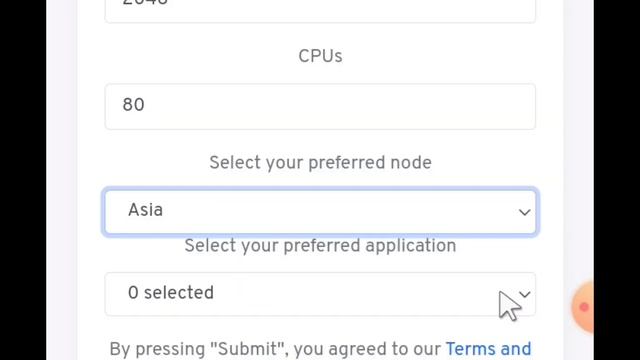Click 'Select your preferred node' label
Image resolution: width=640 pixels, height=360 pixels.
click(x=320, y=163)
